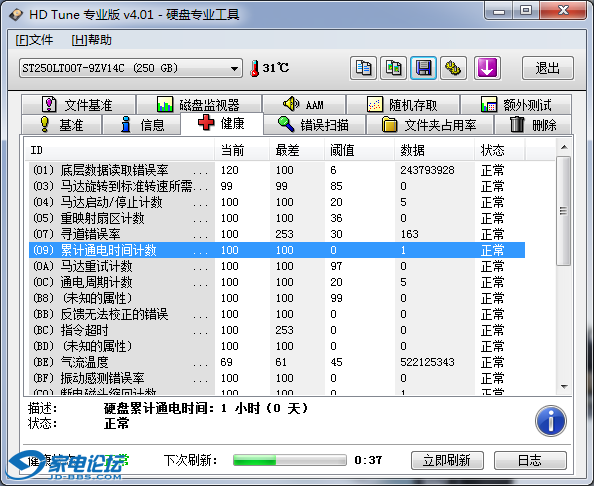594x486 pixels.
Task: Select the (0C) 通电周期计数 row
Action: [277, 282]
